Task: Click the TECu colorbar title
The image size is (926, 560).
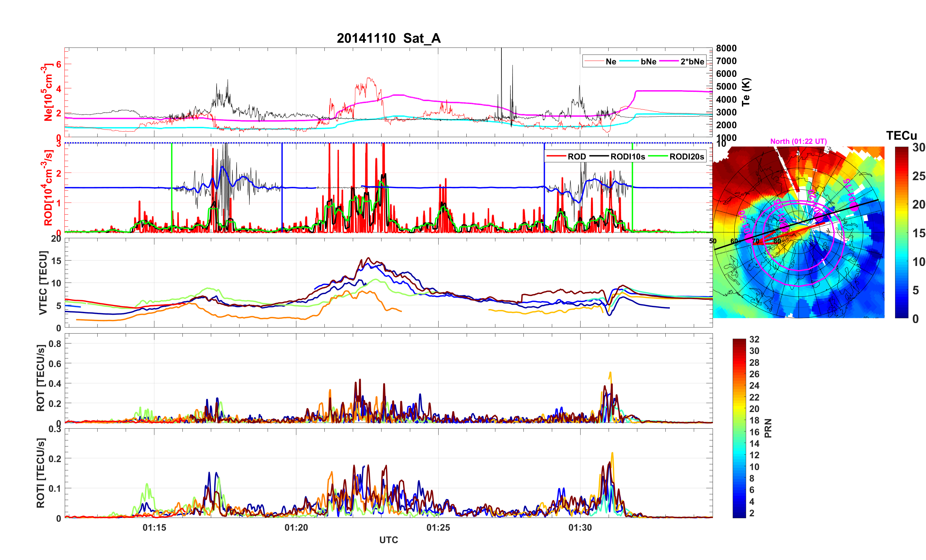Action: [x=901, y=136]
